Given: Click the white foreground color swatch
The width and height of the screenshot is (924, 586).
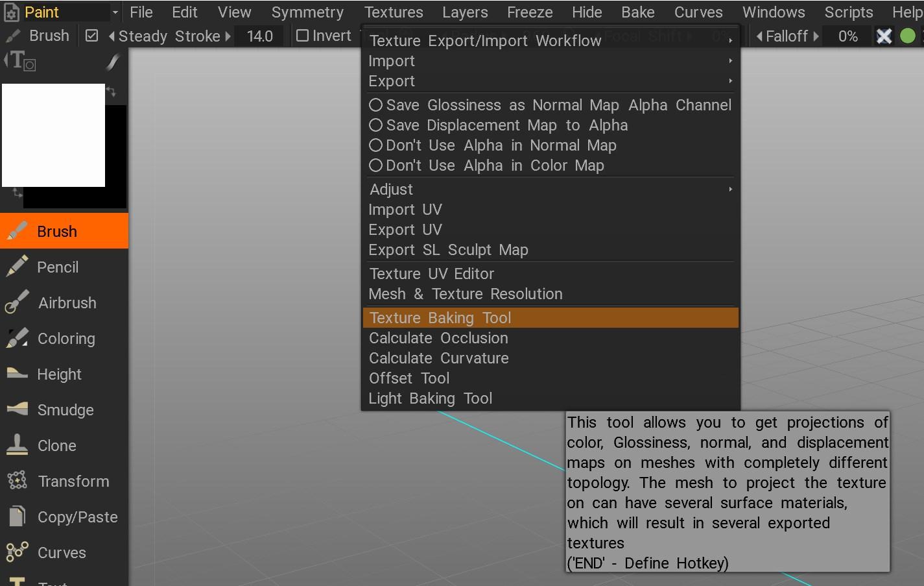Looking at the screenshot, I should [53, 135].
